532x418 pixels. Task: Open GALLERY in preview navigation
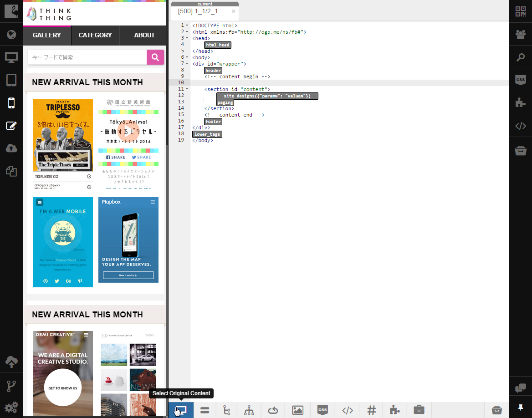[47, 35]
